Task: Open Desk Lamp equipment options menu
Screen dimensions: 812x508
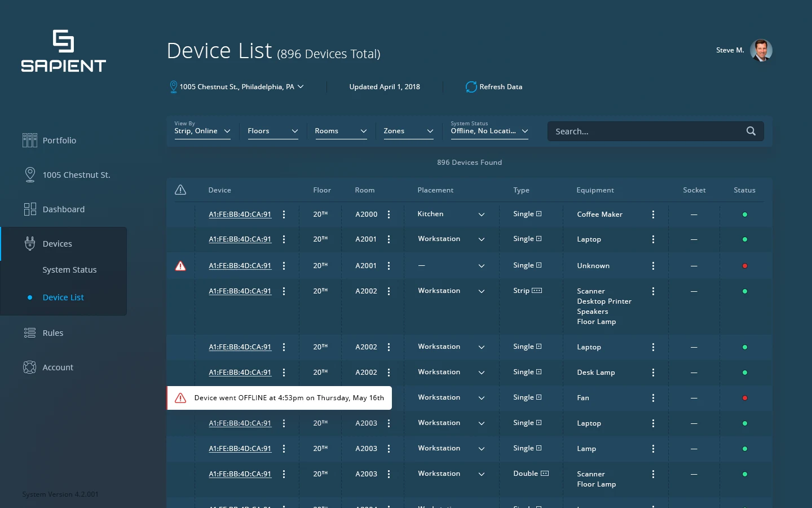Action: pos(653,373)
